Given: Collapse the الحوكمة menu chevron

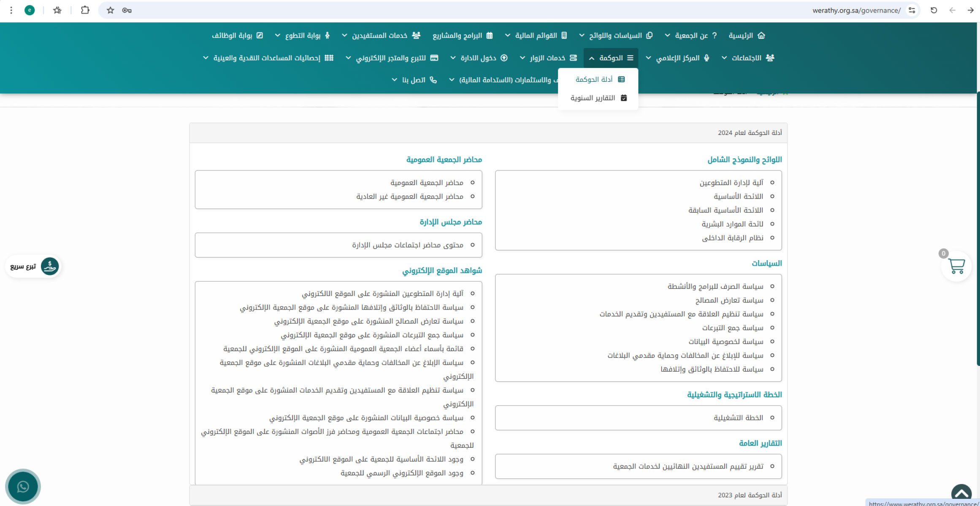Looking at the screenshot, I should pos(592,58).
